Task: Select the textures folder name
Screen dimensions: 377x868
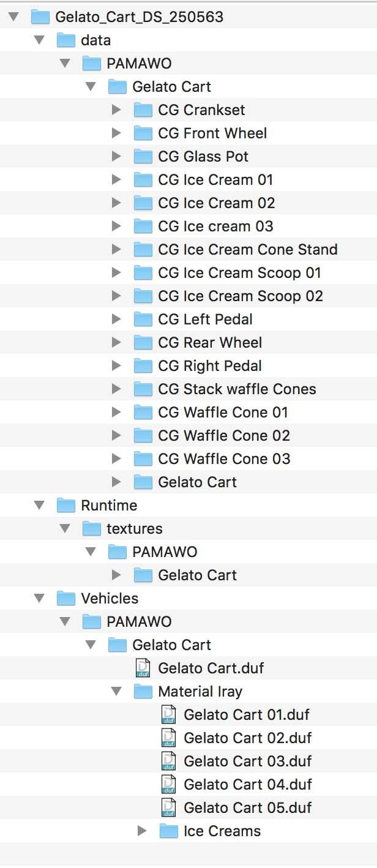Action: [x=134, y=529]
